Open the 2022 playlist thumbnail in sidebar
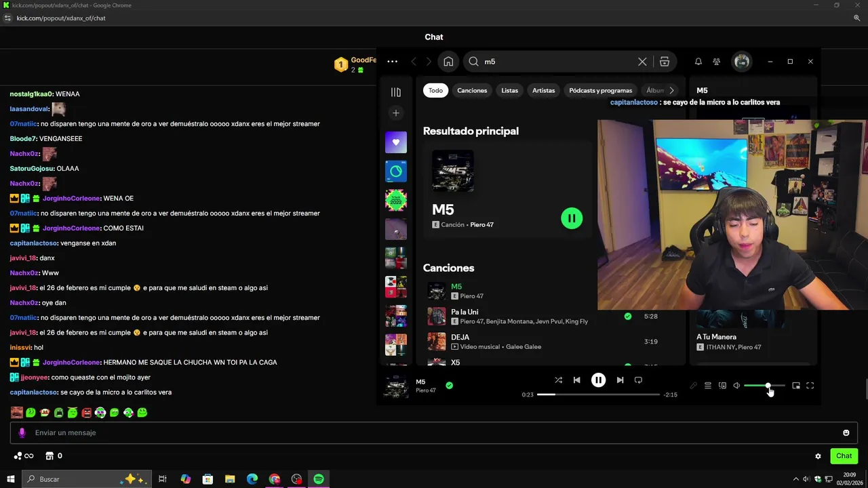 click(x=396, y=201)
